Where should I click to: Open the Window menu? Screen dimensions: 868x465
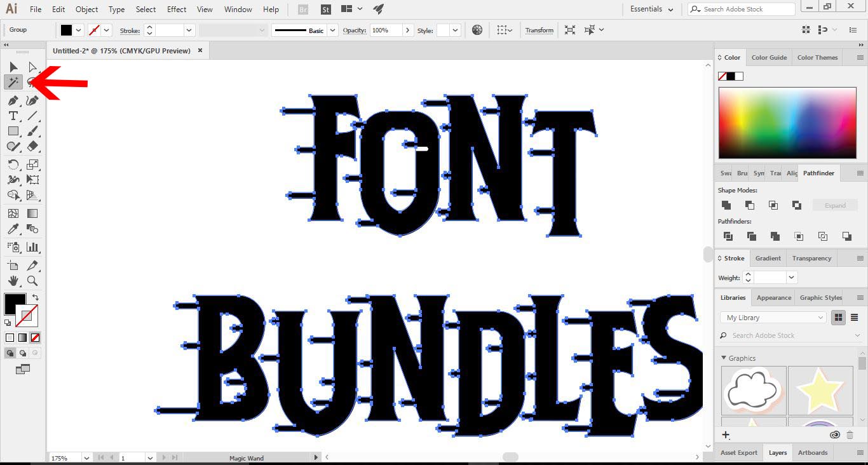(x=238, y=9)
